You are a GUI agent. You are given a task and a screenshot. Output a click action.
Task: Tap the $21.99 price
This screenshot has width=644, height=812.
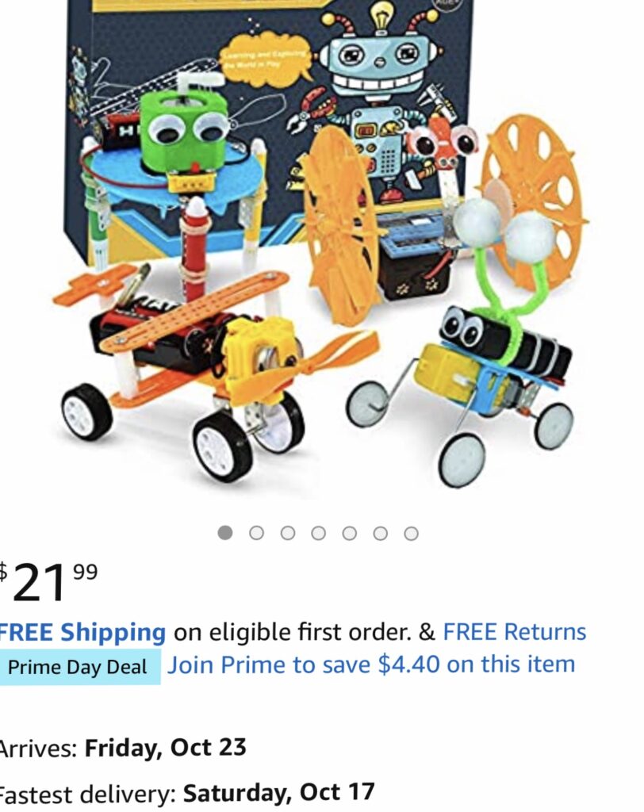click(48, 581)
